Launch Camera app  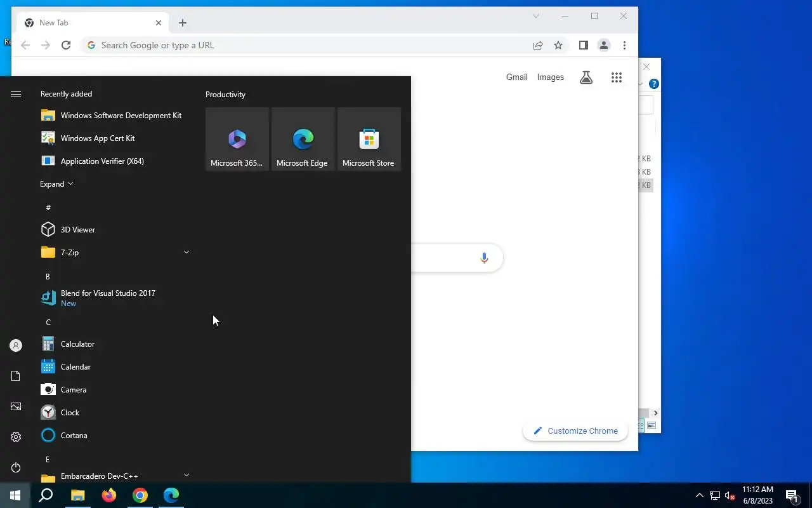(x=114, y=390)
